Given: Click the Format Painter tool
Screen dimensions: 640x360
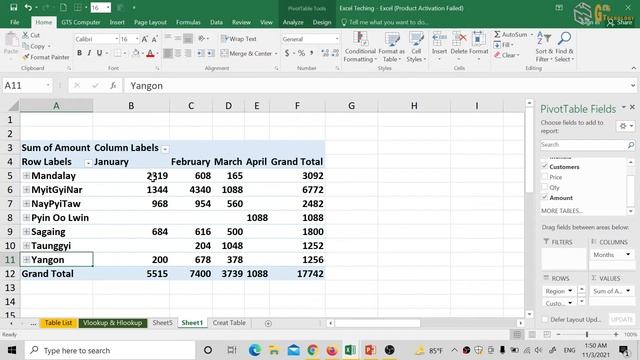Looking at the screenshot, I should (46, 57).
